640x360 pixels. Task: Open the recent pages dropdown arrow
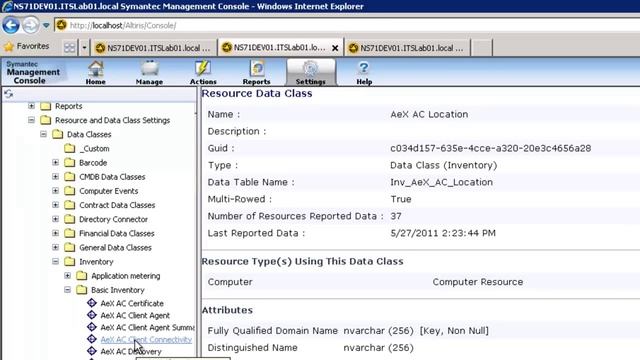coord(46,26)
